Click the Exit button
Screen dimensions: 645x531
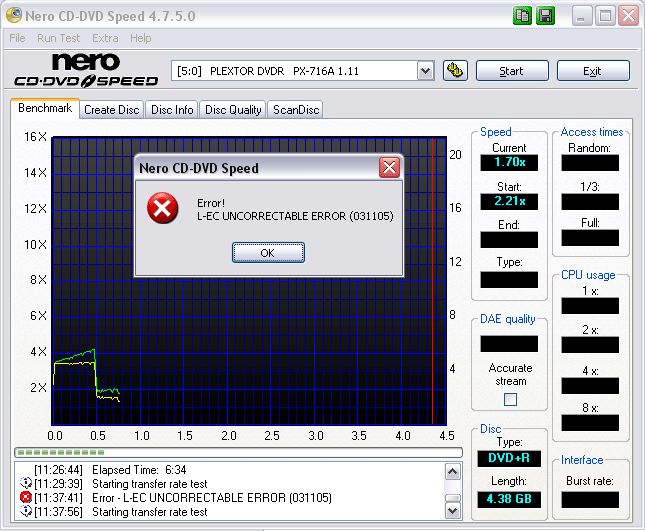click(x=593, y=71)
